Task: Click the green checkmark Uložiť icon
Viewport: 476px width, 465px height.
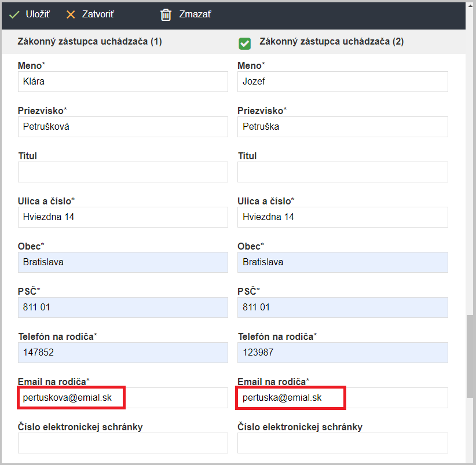Action: (x=14, y=14)
